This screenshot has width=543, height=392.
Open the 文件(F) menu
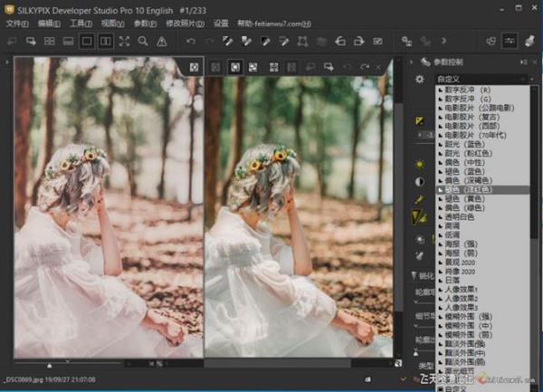click(x=17, y=23)
